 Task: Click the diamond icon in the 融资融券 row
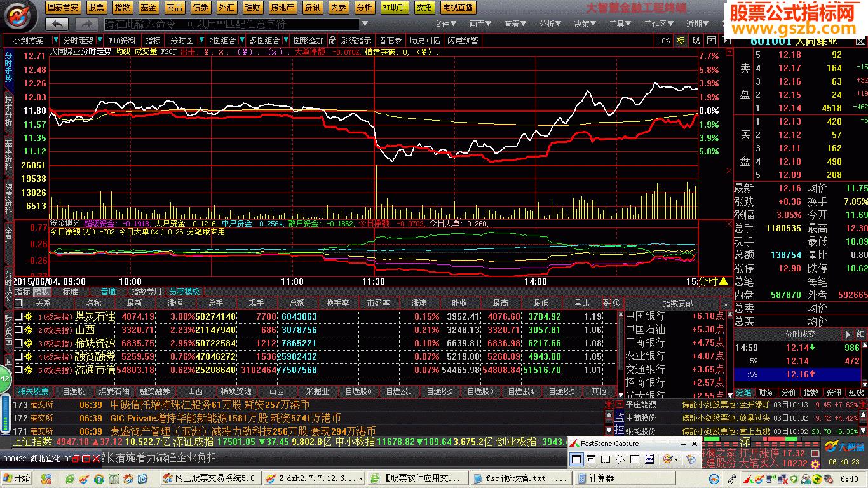(x=29, y=356)
